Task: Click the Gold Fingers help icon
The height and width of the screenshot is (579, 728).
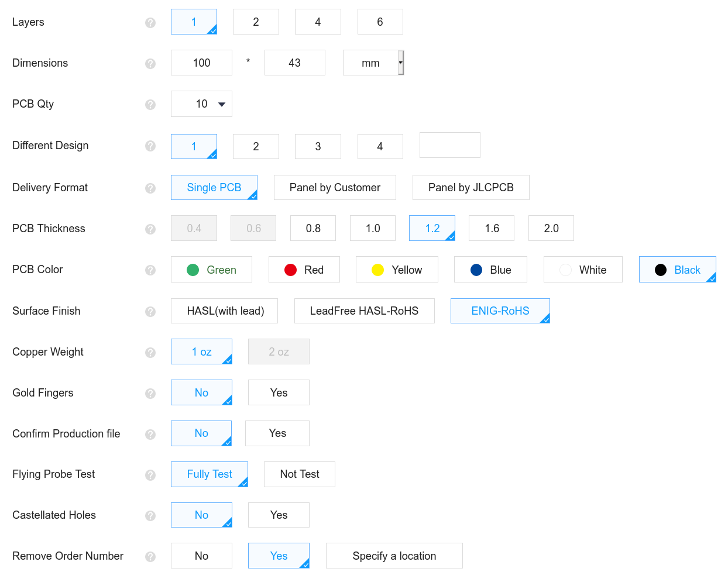Action: pos(150,394)
